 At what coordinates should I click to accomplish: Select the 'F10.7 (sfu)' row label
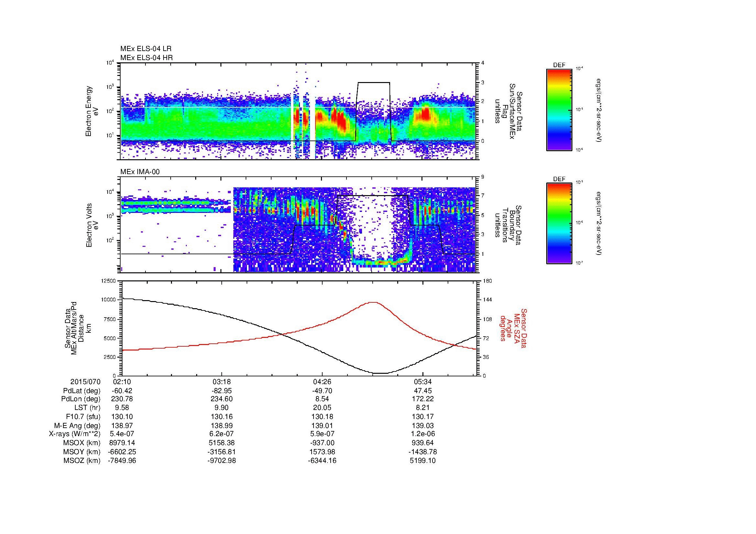click(83, 417)
